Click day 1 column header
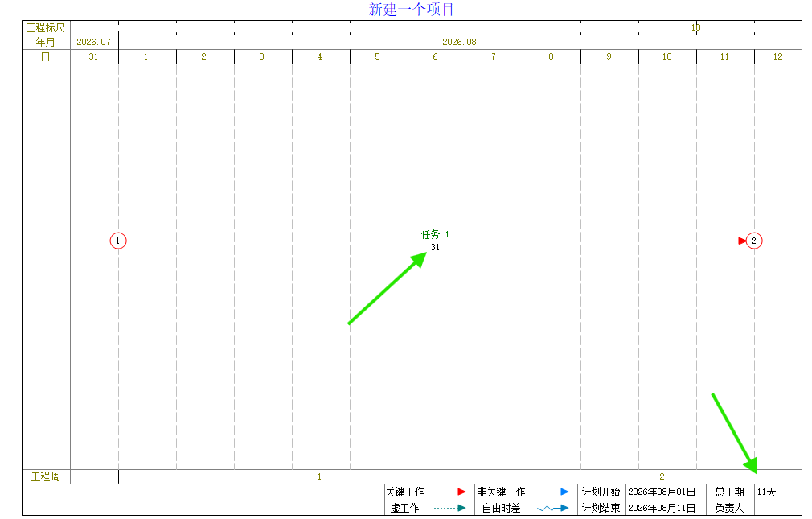812x519 pixels. (146, 56)
